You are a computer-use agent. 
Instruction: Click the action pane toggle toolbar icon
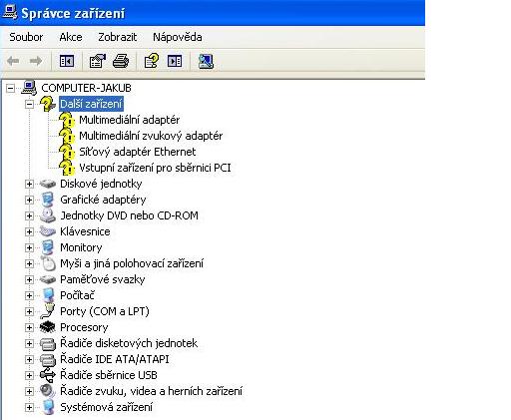pos(175,61)
